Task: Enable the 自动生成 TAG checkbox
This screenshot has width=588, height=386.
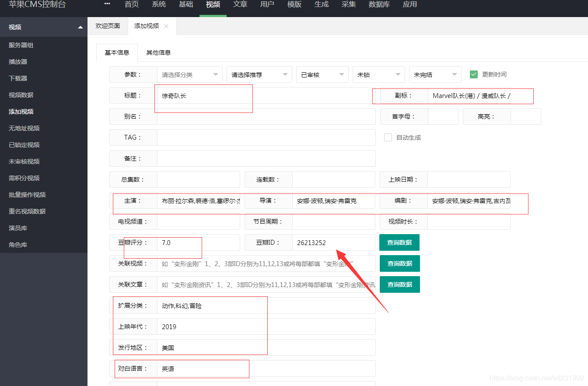Action: (x=388, y=137)
